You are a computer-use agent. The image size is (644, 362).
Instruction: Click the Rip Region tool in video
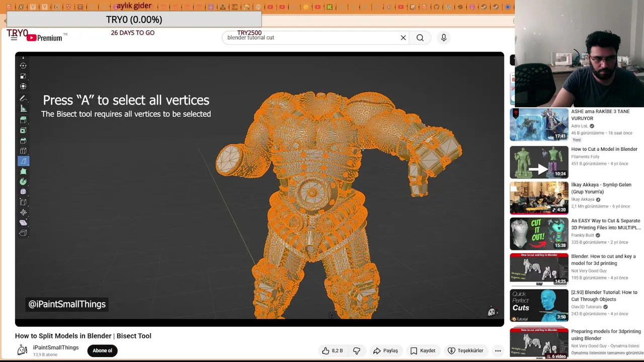[23, 233]
